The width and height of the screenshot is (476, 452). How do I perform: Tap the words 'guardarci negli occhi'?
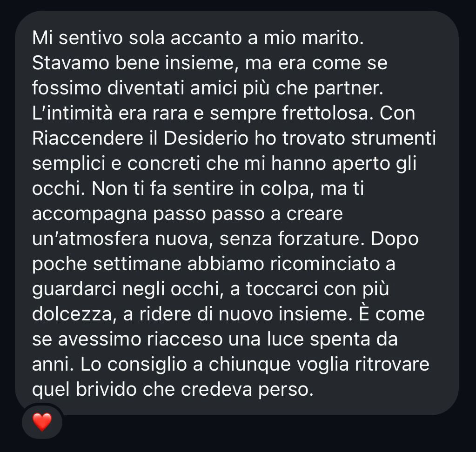126,289
